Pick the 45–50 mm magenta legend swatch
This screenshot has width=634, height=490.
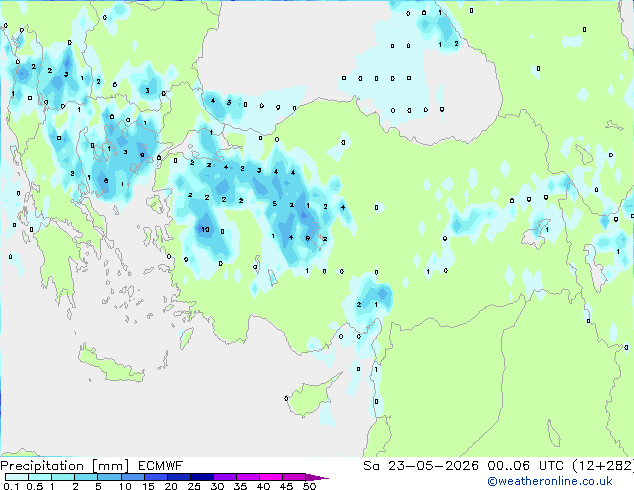pyautogui.click(x=294, y=477)
